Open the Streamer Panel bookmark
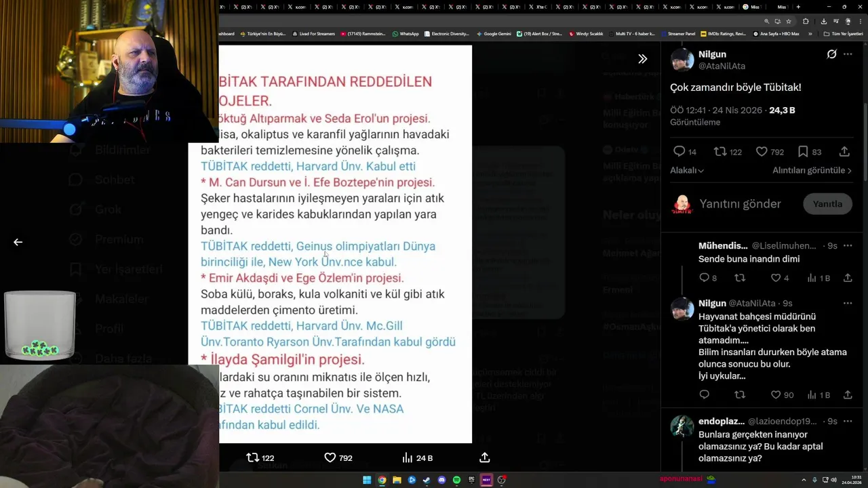This screenshot has width=868, height=488. coord(677,33)
